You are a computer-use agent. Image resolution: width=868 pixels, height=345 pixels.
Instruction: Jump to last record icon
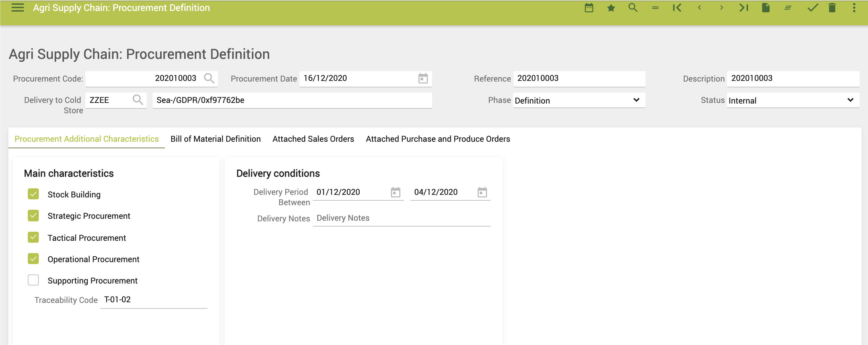click(743, 8)
